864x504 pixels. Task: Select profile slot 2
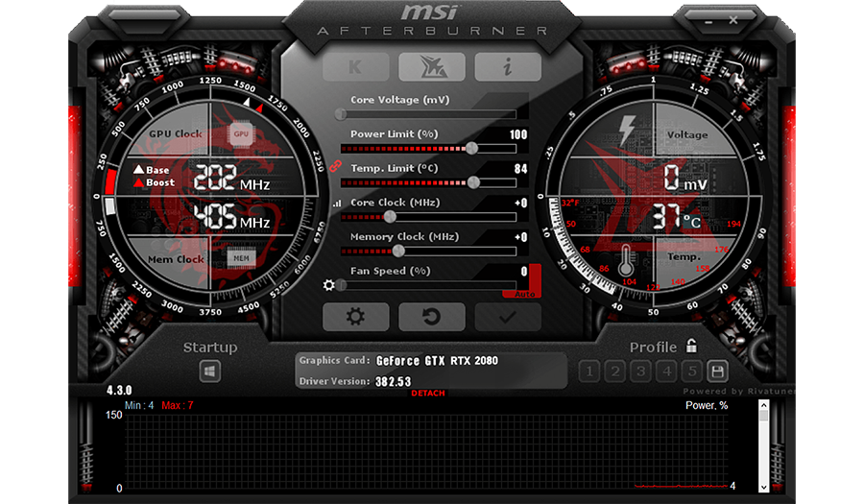coord(615,372)
